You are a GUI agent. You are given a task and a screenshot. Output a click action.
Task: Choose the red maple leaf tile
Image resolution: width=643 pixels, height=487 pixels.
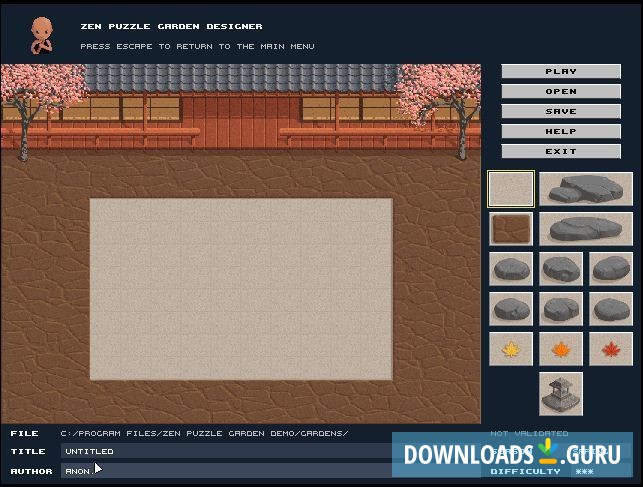[x=611, y=349]
